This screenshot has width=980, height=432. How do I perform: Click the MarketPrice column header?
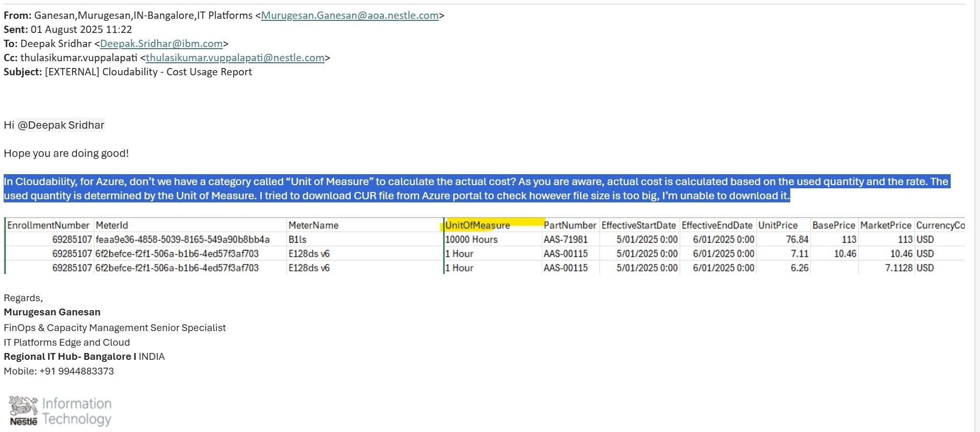(x=885, y=225)
